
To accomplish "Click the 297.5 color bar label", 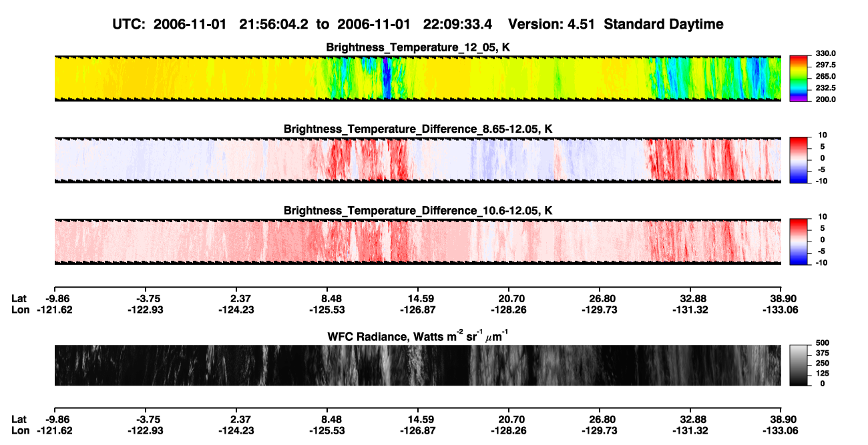I will (x=827, y=65).
